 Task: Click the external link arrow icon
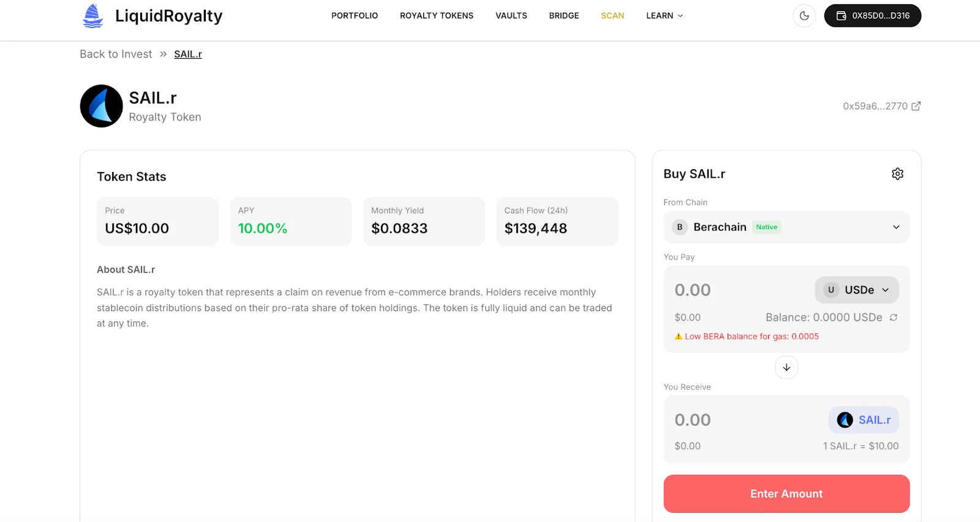[x=916, y=106]
